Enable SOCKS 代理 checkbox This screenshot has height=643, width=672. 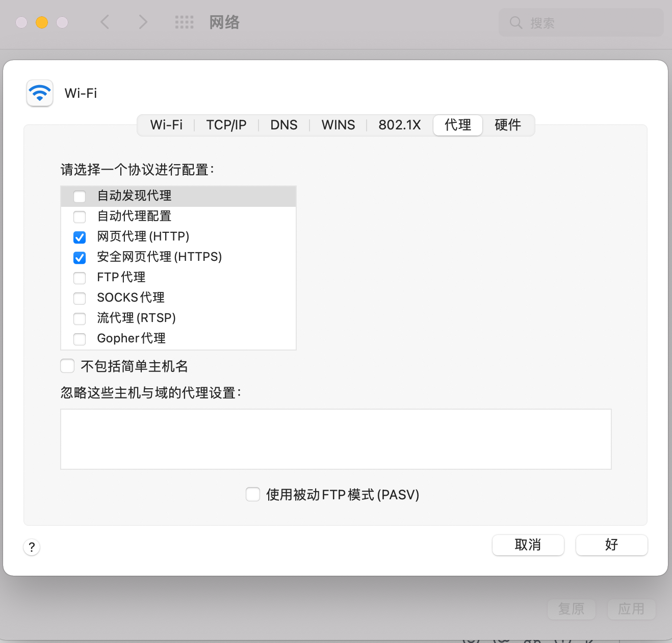pyautogui.click(x=80, y=299)
